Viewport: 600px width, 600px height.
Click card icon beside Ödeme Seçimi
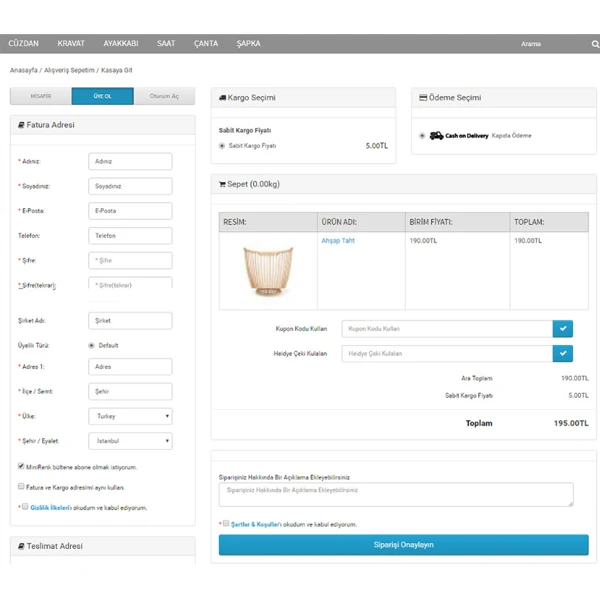pos(423,98)
